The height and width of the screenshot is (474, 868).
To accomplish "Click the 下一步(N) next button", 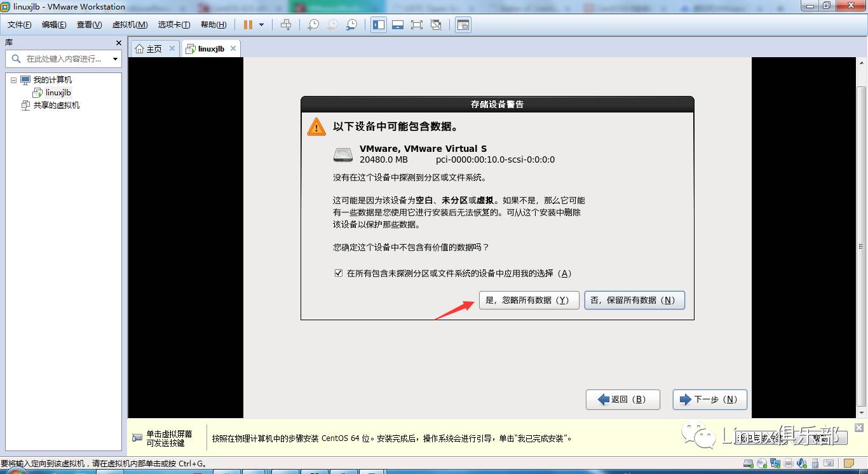I will pos(710,400).
